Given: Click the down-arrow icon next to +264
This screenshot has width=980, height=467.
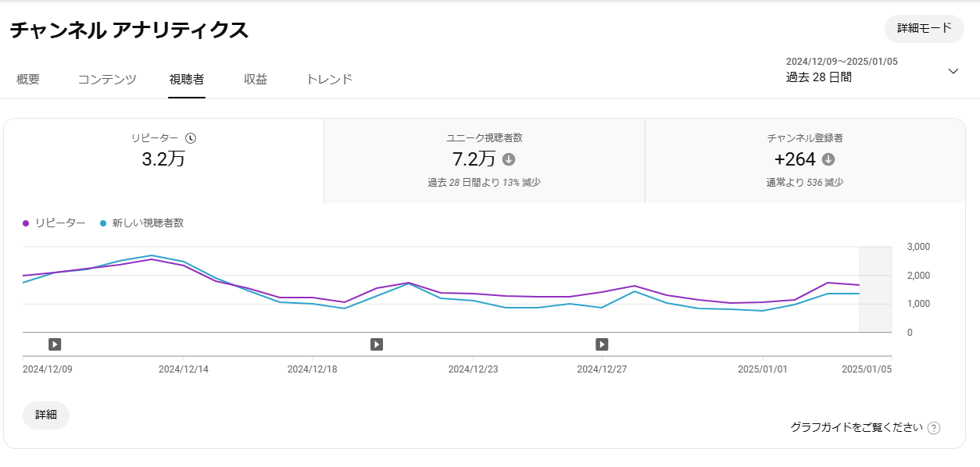Looking at the screenshot, I should pyautogui.click(x=828, y=159).
